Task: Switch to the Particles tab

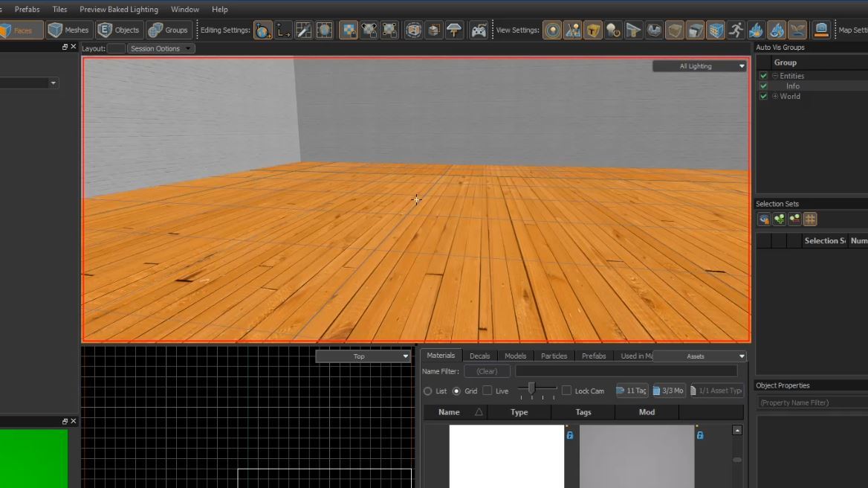Action: pos(554,356)
